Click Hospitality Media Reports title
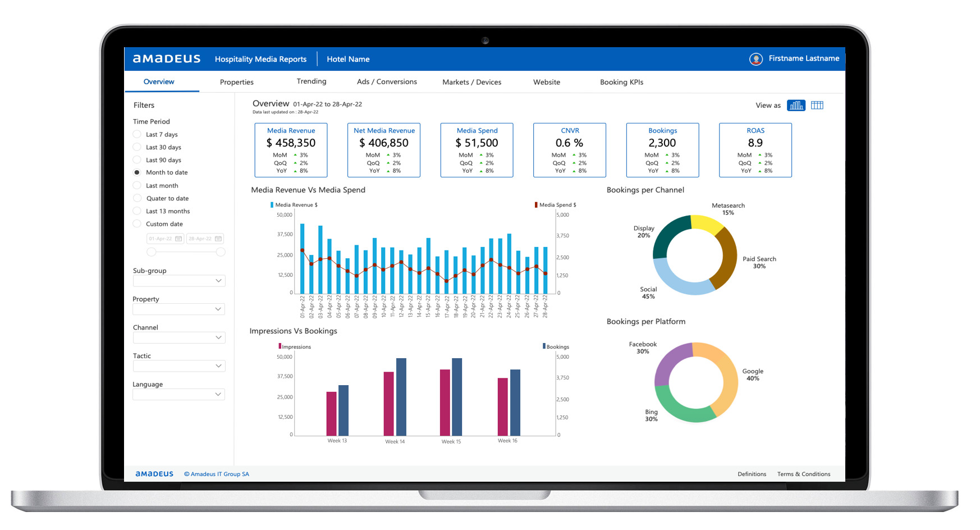980x530 pixels. (260, 59)
